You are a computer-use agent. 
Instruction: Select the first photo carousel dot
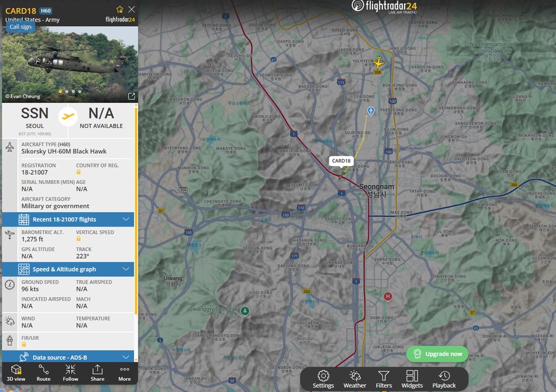(61, 91)
